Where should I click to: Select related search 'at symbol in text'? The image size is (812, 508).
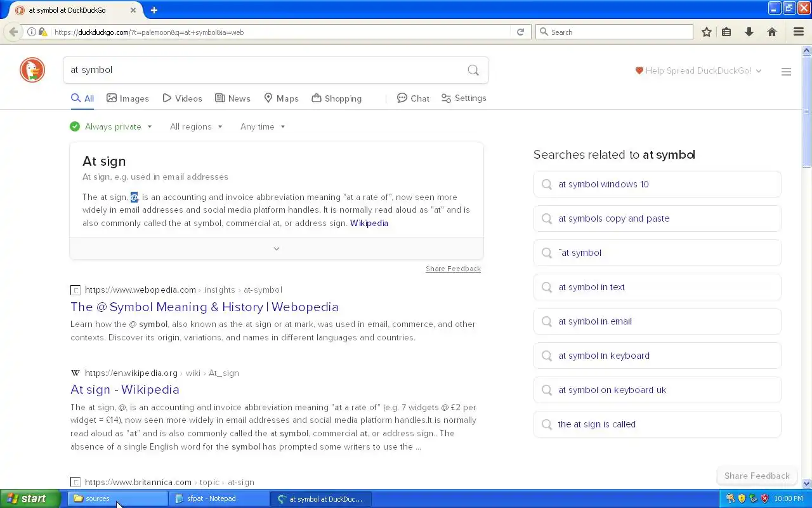click(657, 287)
